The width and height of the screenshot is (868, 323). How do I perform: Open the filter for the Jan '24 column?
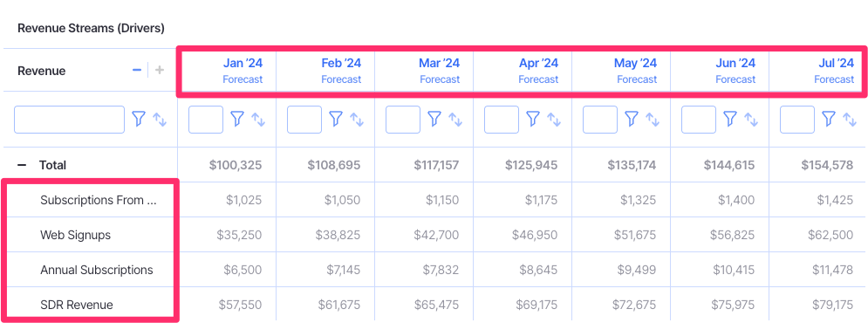[x=237, y=119]
